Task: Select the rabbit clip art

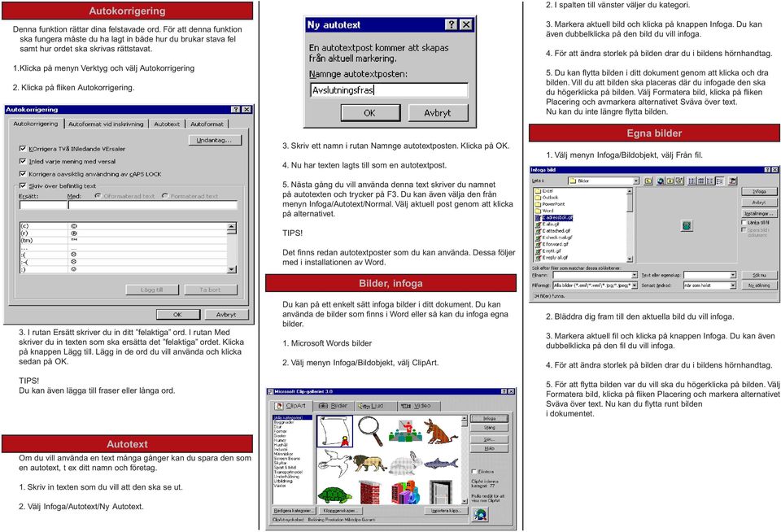Action: pyautogui.click(x=405, y=464)
